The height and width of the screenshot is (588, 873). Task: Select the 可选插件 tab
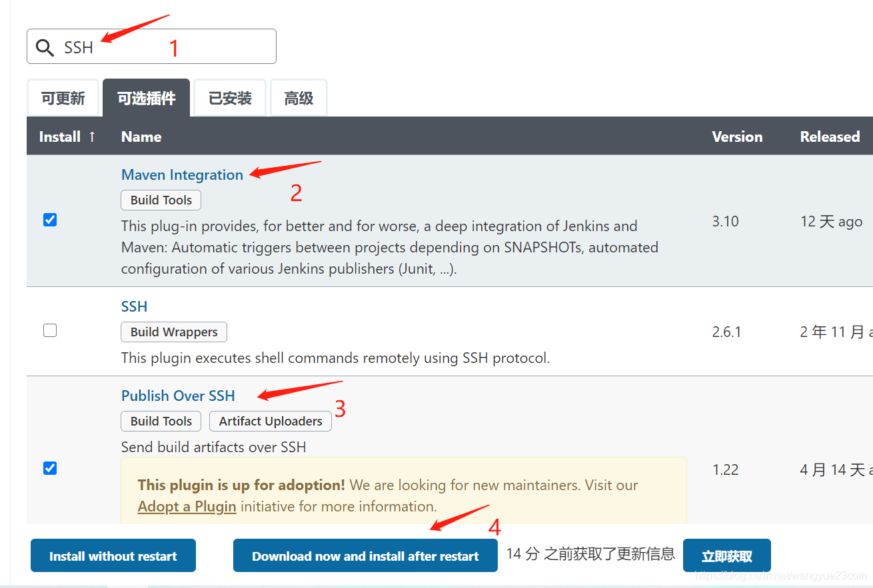(147, 99)
